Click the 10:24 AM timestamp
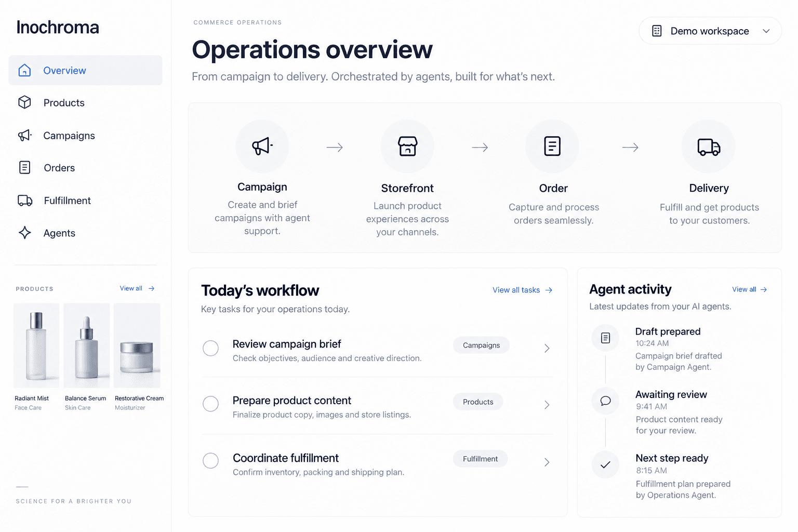Image resolution: width=798 pixels, height=532 pixels. click(652, 343)
